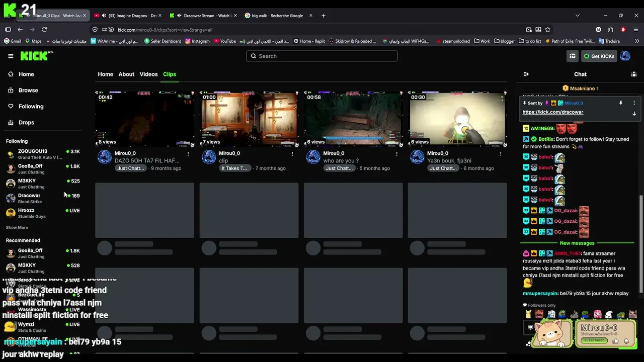Open the kick.com/dracowar link in chat
This screenshot has height=362, width=644.
pos(552,112)
